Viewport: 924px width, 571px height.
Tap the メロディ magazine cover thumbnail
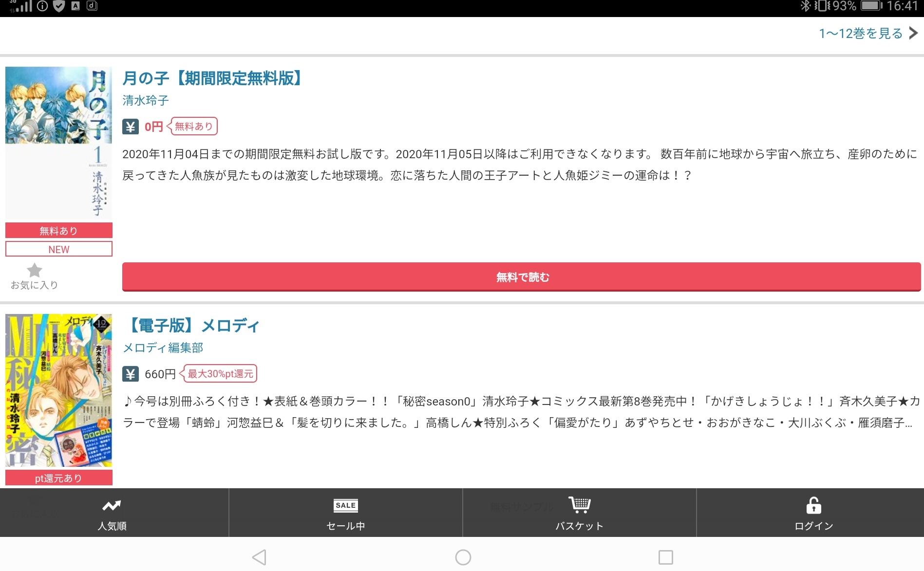(x=58, y=390)
